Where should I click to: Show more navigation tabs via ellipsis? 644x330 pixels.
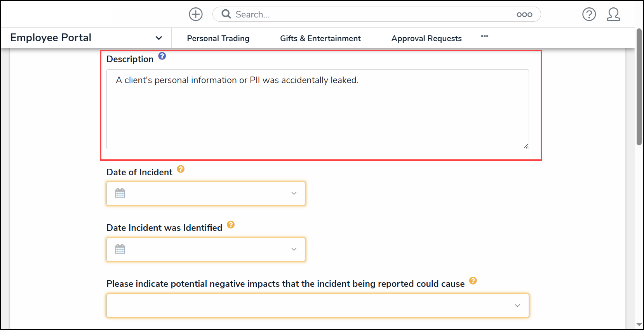pos(484,36)
